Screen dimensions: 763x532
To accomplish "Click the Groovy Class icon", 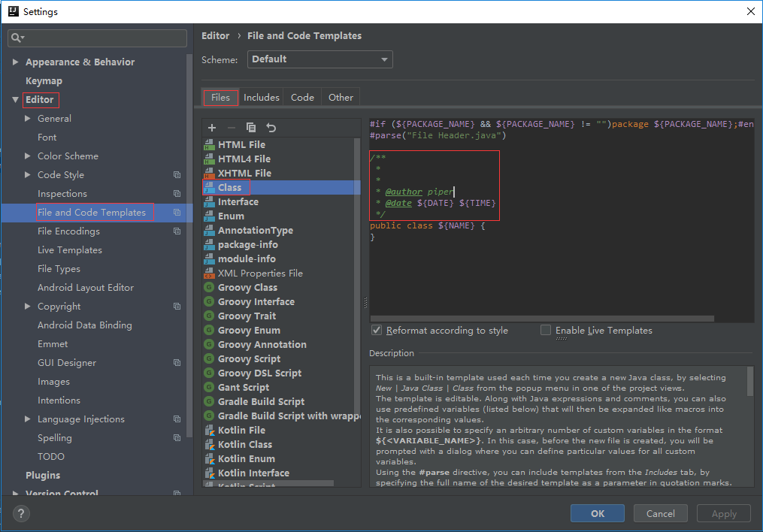I will pyautogui.click(x=209, y=287).
